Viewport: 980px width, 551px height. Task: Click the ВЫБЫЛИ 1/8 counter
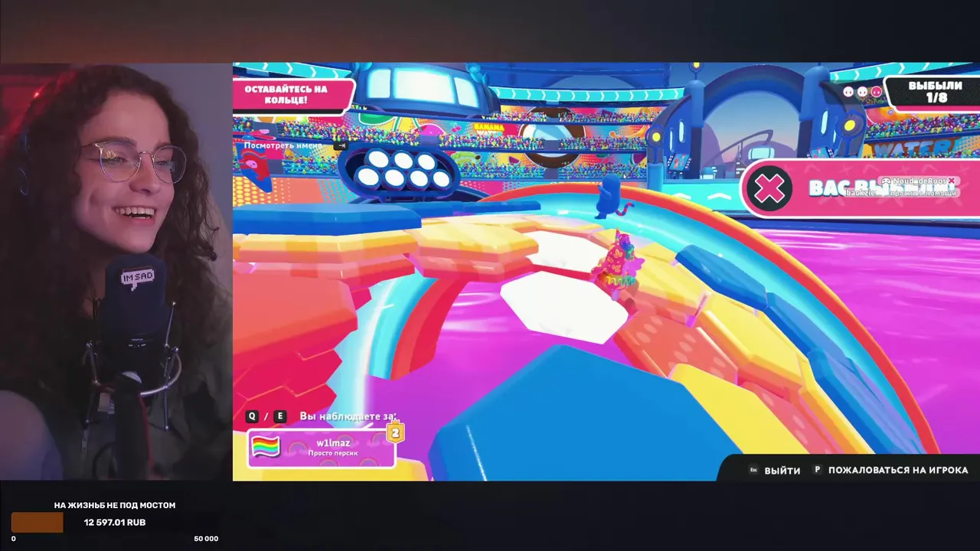click(934, 92)
